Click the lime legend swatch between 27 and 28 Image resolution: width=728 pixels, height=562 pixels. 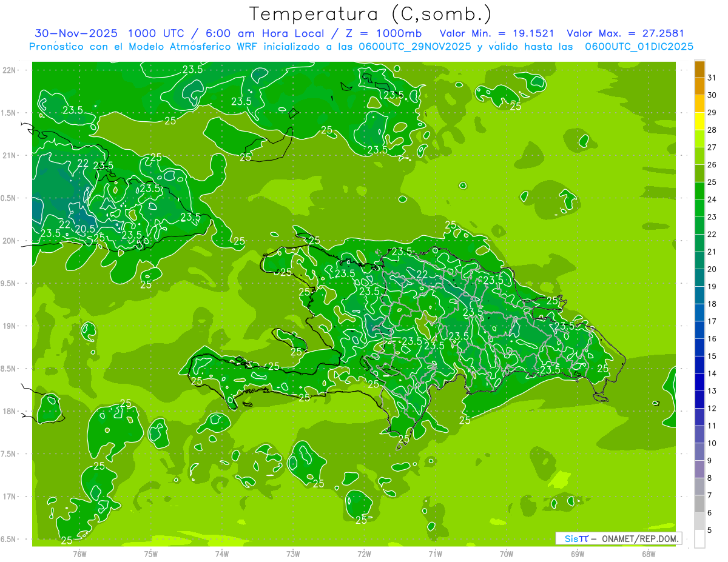click(699, 139)
